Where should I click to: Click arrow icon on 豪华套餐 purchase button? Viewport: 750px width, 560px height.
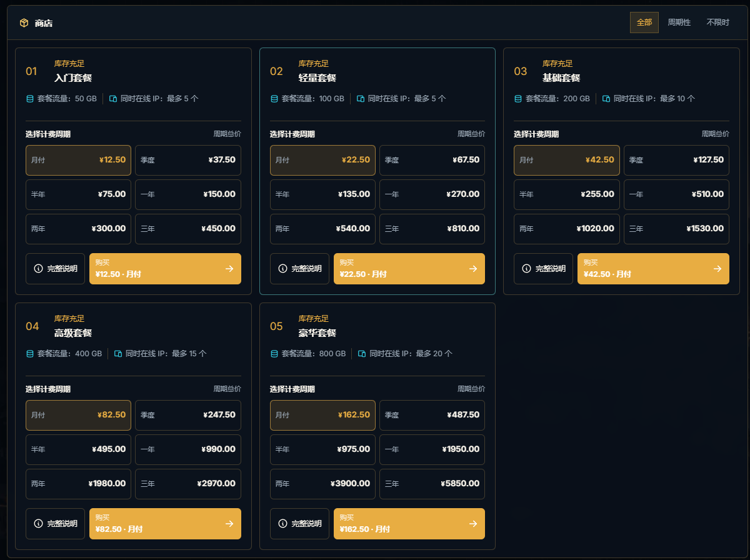point(473,524)
